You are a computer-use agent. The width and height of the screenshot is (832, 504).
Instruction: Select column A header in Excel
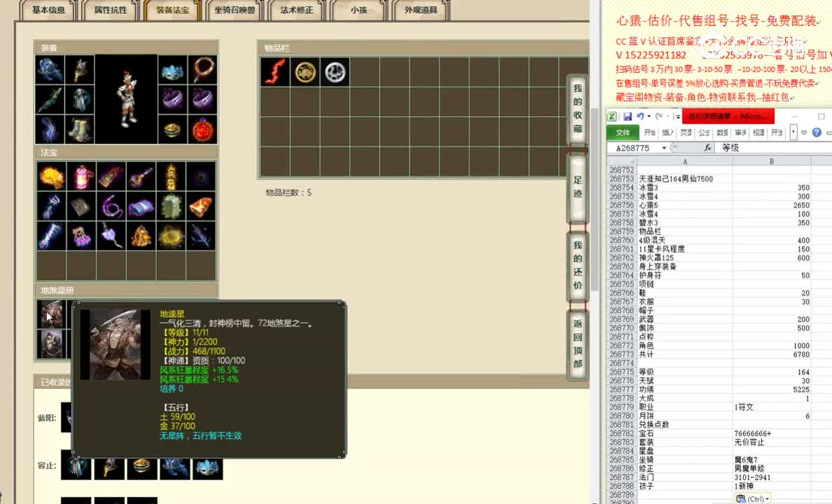(684, 161)
